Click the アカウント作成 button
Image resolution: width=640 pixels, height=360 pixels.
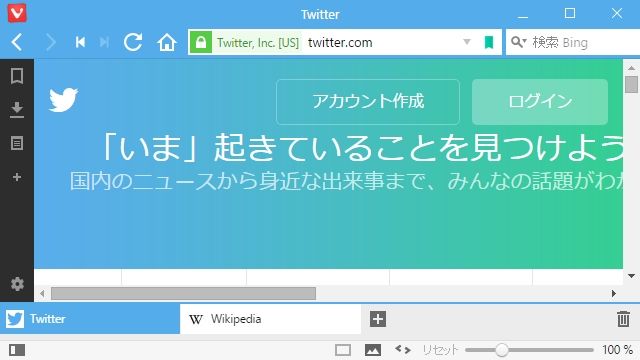[368, 102]
